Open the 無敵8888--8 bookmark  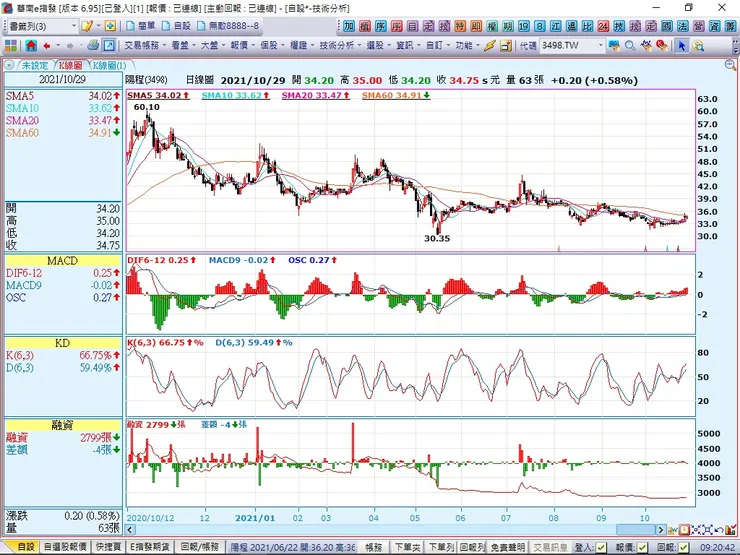point(228,26)
